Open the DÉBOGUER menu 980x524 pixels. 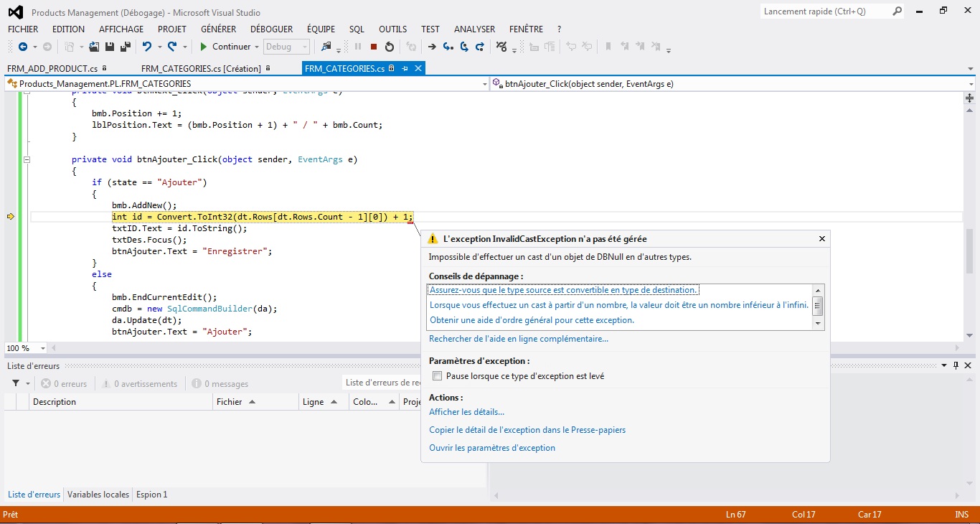(271, 29)
